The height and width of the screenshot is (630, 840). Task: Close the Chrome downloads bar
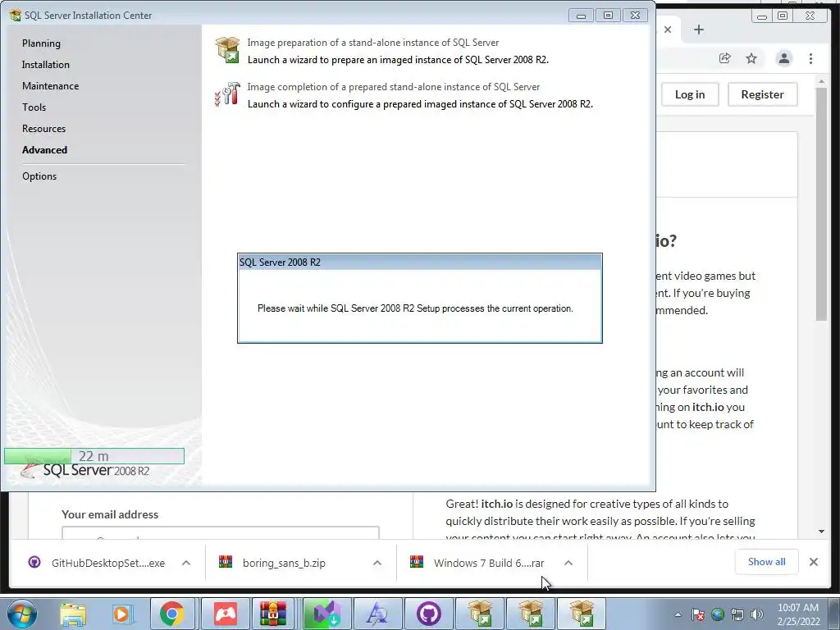pyautogui.click(x=813, y=562)
